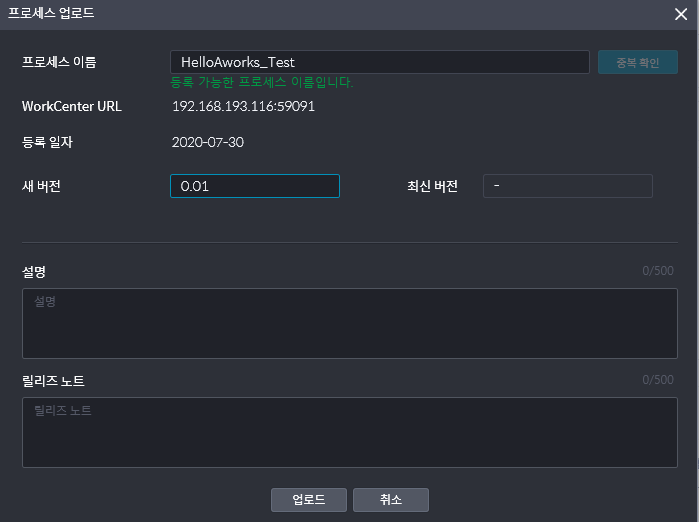
Task: Focus the 새 버전 input showing 0.01
Action: click(x=255, y=186)
